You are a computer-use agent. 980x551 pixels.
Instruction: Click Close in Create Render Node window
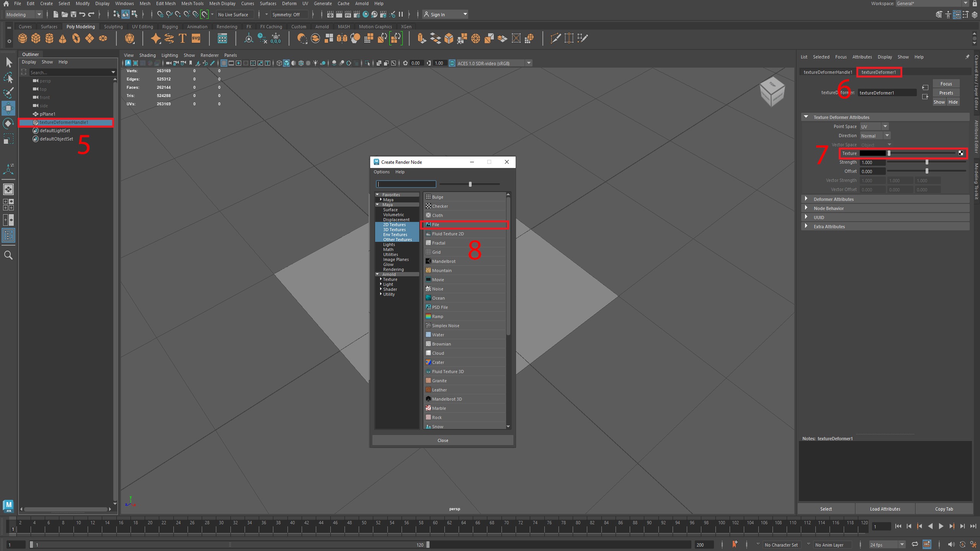click(443, 440)
